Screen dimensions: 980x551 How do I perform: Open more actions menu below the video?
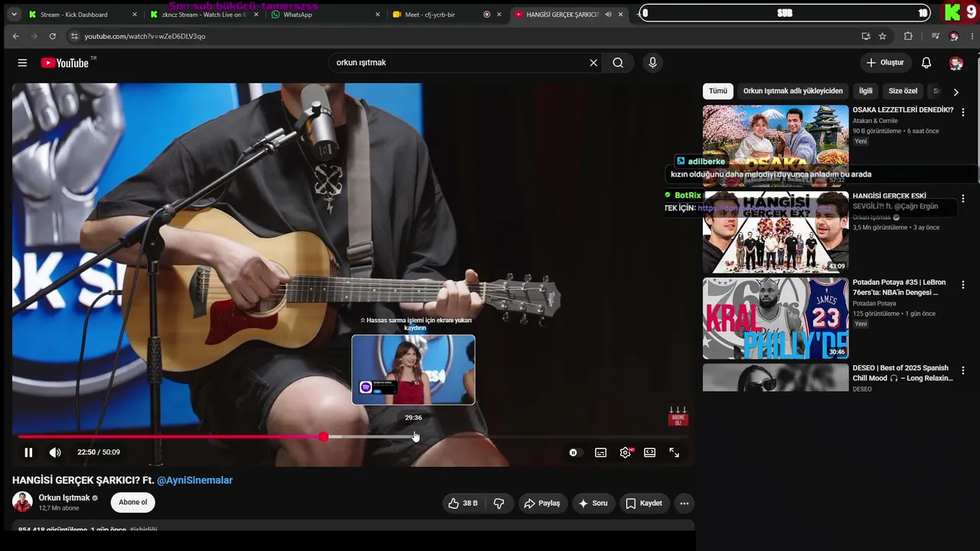(684, 504)
